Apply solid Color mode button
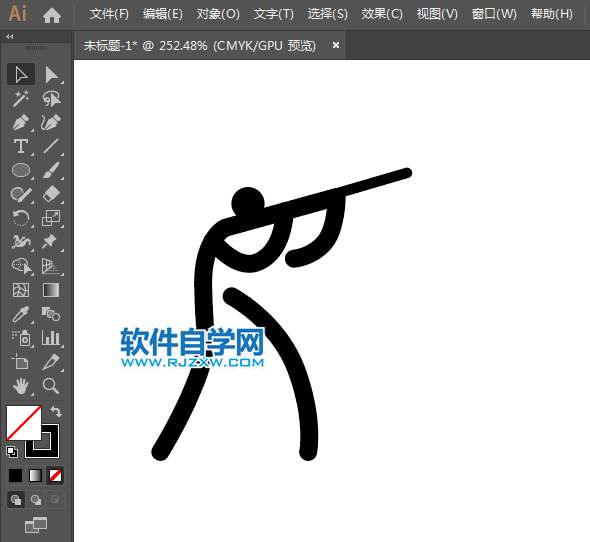 coord(15,475)
